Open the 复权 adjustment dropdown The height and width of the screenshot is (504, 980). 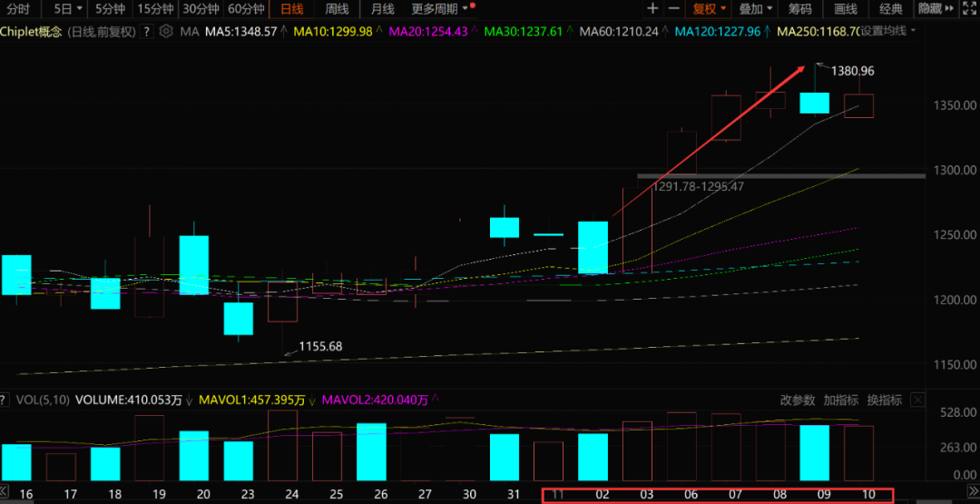[710, 9]
